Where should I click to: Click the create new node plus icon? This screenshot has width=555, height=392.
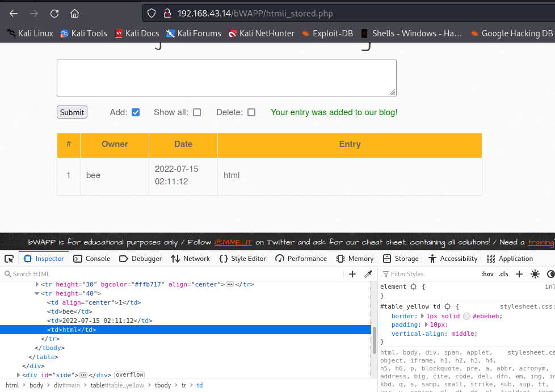point(352,274)
